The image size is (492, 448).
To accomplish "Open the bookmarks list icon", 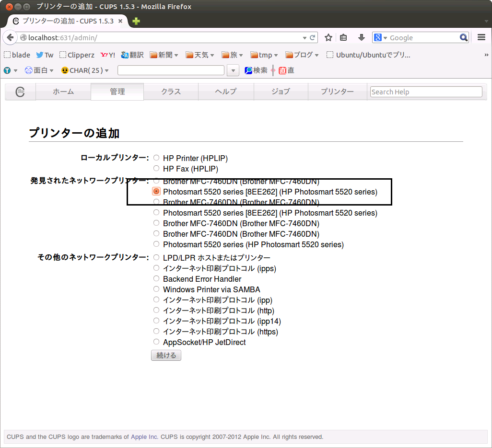I will (343, 38).
